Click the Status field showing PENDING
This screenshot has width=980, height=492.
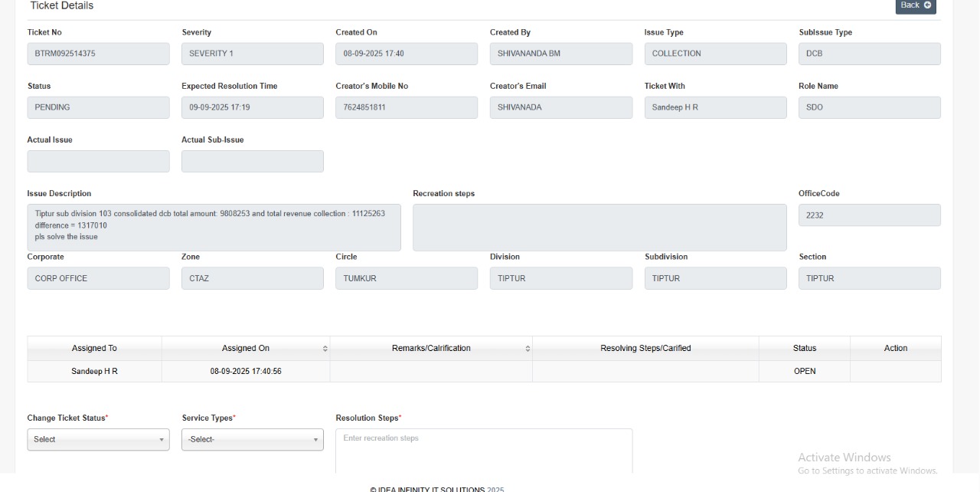click(x=98, y=107)
